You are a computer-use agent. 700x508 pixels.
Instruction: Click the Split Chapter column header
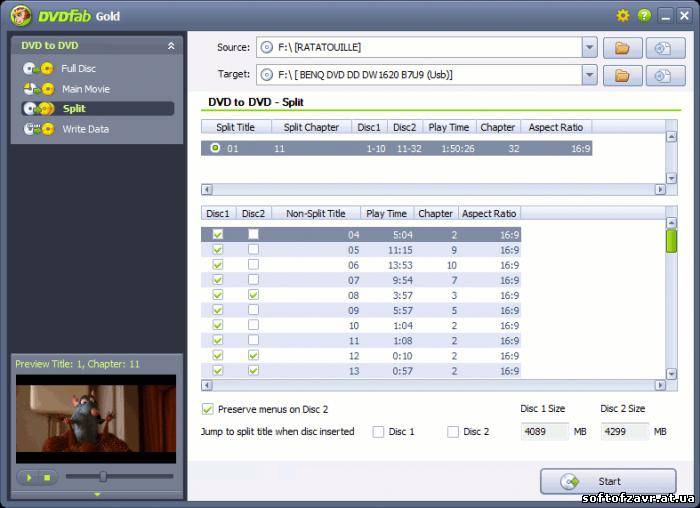tap(311, 127)
